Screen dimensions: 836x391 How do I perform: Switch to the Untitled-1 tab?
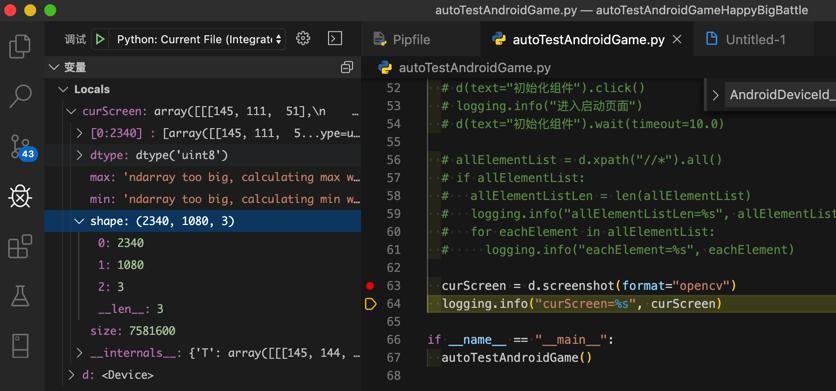pyautogui.click(x=754, y=39)
